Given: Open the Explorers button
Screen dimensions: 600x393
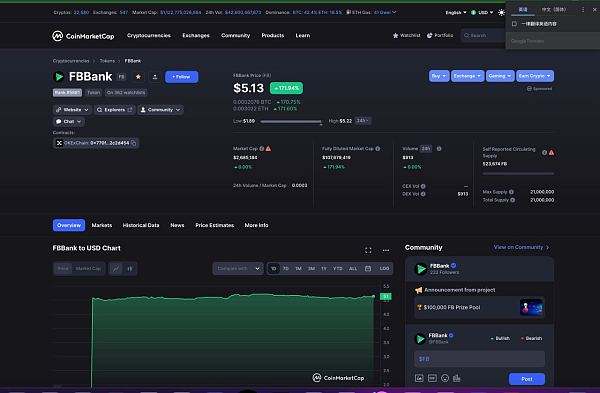Looking at the screenshot, I should tap(115, 110).
